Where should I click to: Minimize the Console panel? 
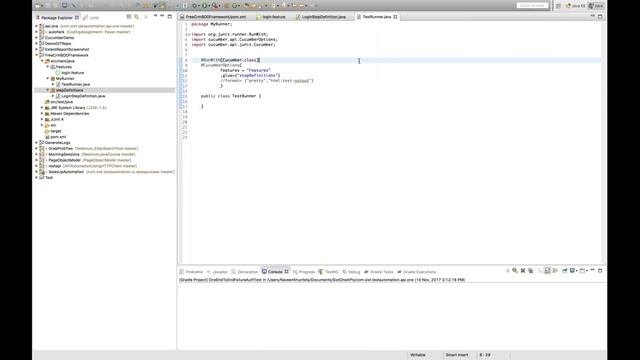[x=592, y=270]
